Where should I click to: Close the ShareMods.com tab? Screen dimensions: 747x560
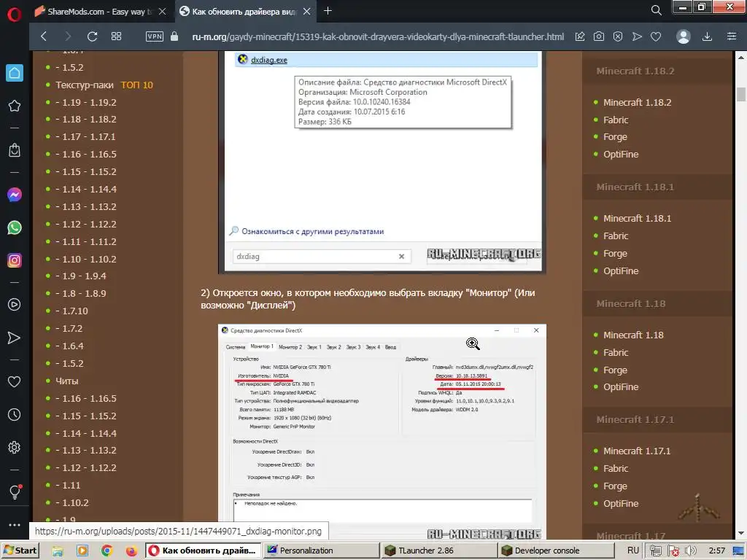[x=163, y=12]
